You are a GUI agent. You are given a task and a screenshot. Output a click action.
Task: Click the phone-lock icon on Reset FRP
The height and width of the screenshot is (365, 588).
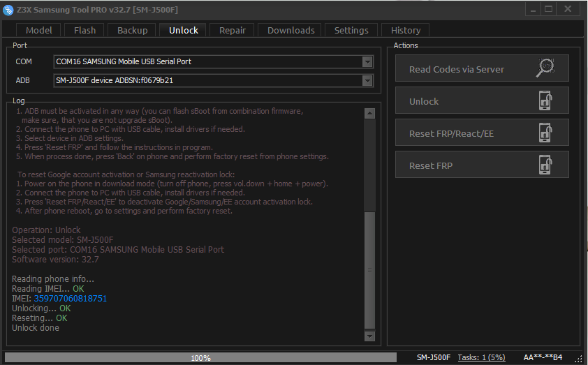coord(545,165)
